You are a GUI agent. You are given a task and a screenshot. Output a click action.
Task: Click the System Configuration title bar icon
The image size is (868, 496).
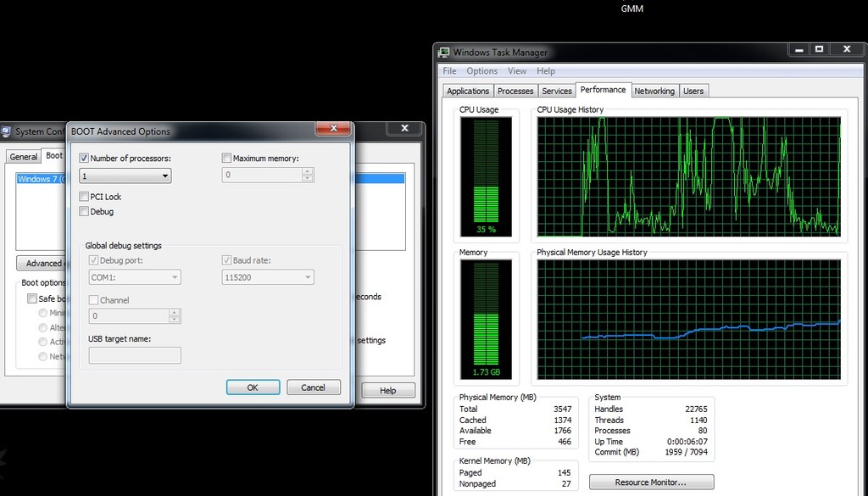click(x=7, y=131)
